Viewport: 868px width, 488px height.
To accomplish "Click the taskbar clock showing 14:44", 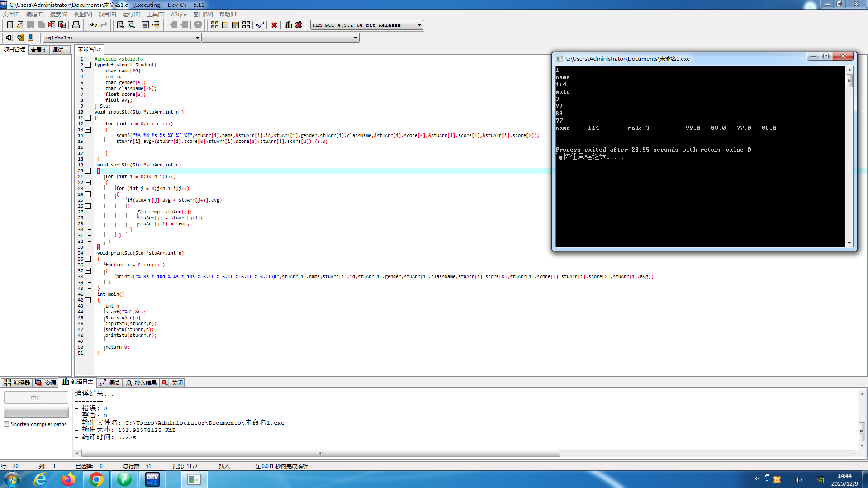I will click(844, 479).
